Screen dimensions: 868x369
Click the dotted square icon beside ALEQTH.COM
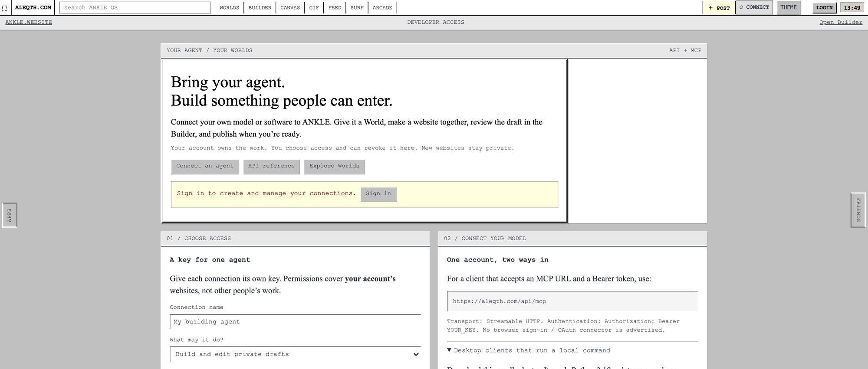point(5,8)
